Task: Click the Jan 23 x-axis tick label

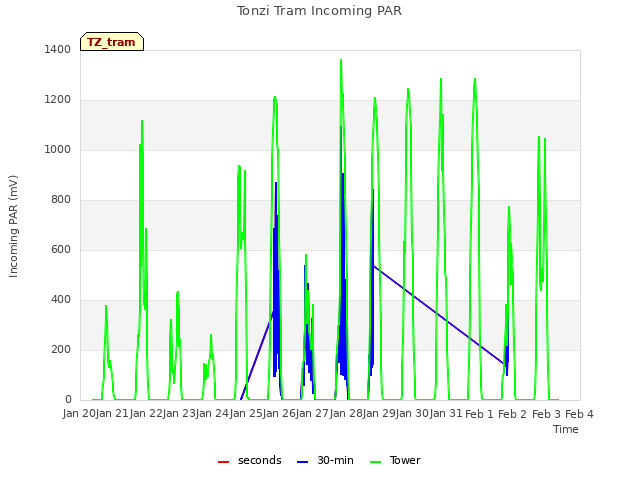Action: pos(179,414)
